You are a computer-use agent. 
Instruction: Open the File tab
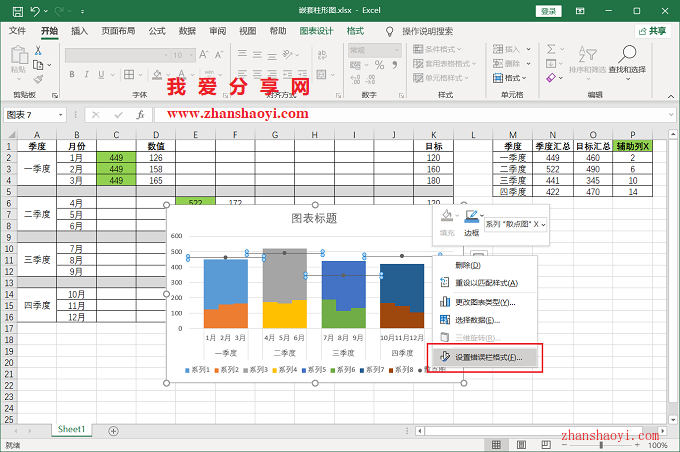[17, 31]
